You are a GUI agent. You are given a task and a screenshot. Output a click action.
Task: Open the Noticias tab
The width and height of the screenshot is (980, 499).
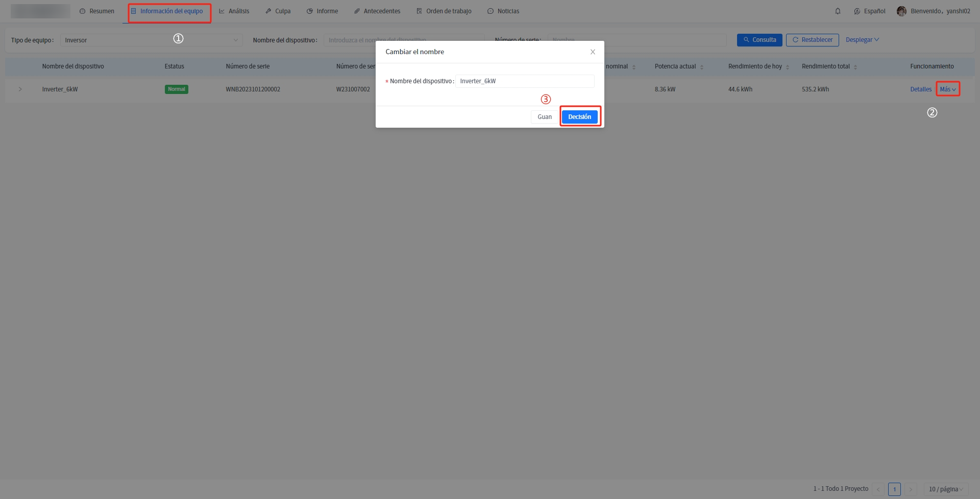(x=503, y=11)
